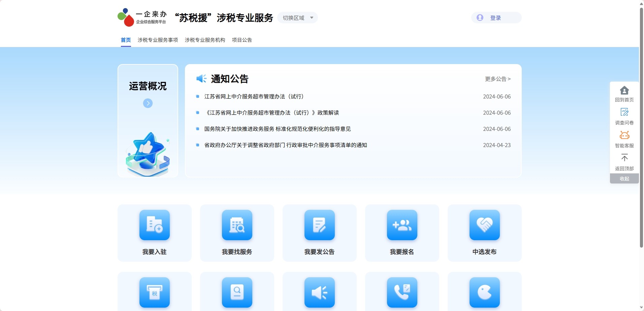Open the 中选发布 handshake icon
The width and height of the screenshot is (644, 311).
[484, 225]
